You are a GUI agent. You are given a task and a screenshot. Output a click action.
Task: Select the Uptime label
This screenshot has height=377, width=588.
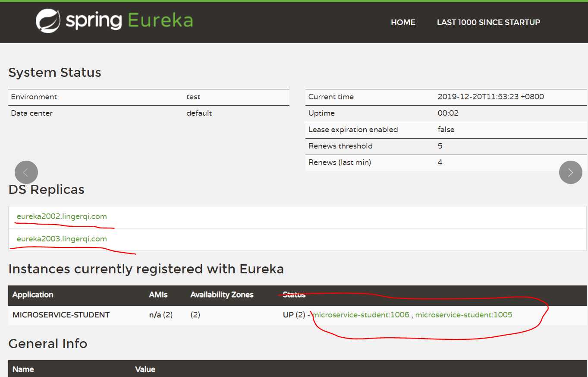(x=321, y=113)
